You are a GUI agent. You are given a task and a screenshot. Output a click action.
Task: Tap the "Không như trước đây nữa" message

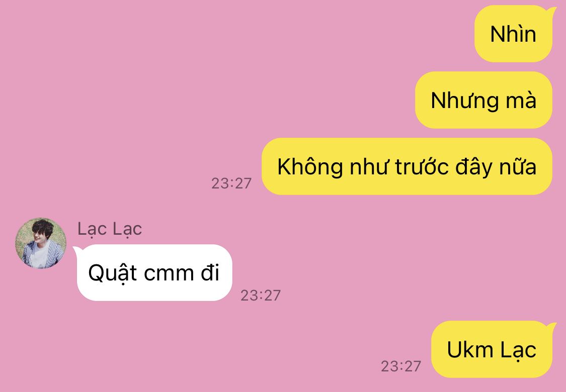click(407, 167)
